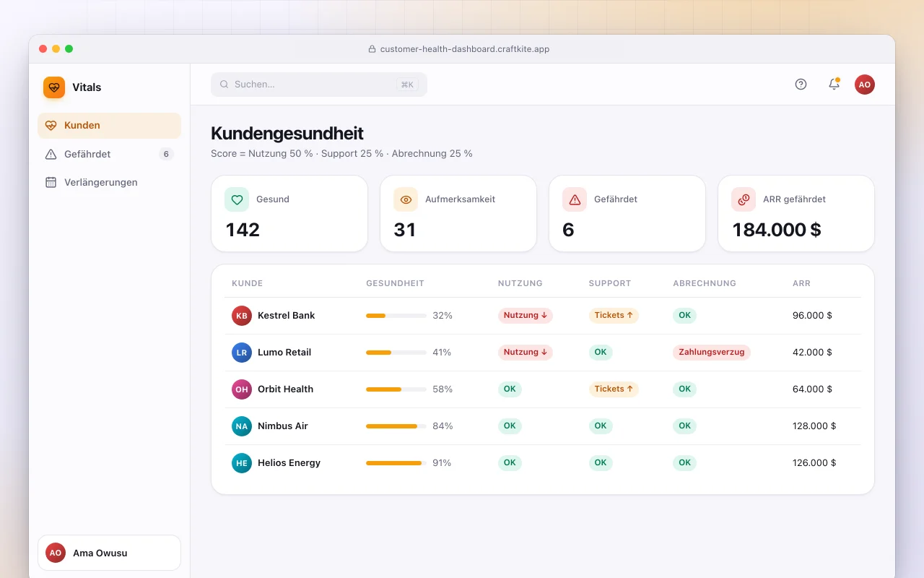Sort by the Support column header
Viewport: 924px width, 578px height.
tap(610, 283)
